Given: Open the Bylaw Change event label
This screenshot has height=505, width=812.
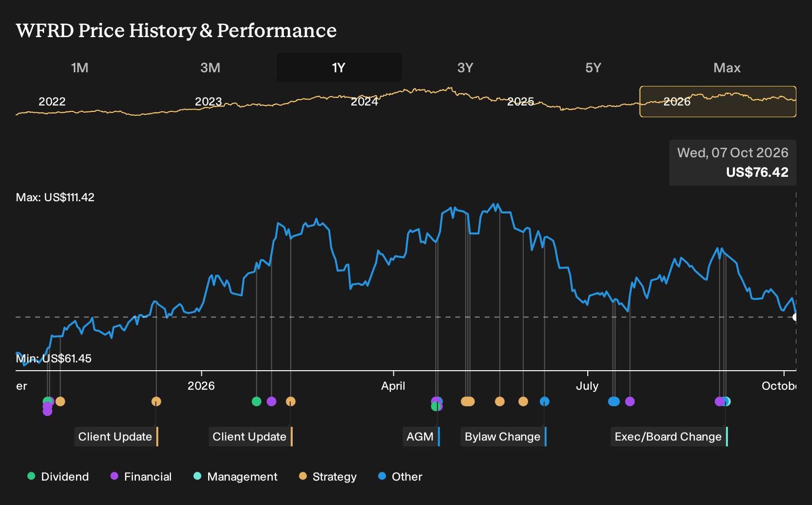Looking at the screenshot, I should tap(504, 437).
